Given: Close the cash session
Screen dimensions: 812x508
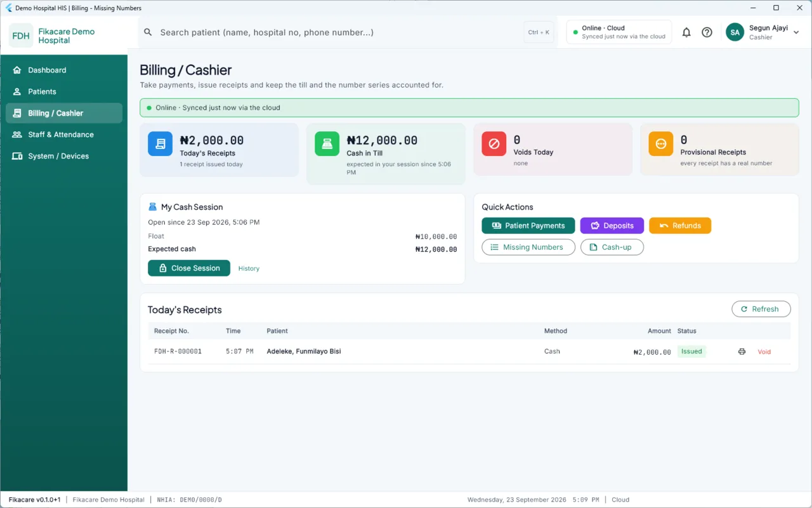Looking at the screenshot, I should click(x=189, y=268).
